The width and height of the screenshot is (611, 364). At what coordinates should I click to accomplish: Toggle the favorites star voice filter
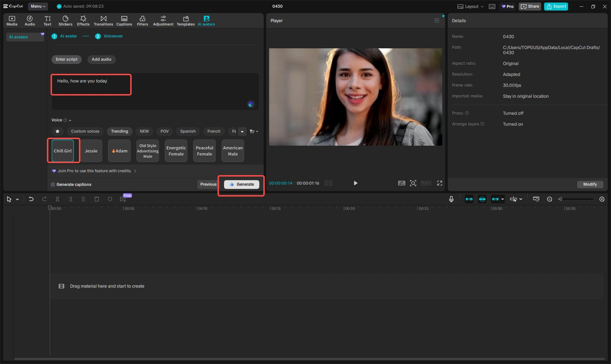click(57, 132)
